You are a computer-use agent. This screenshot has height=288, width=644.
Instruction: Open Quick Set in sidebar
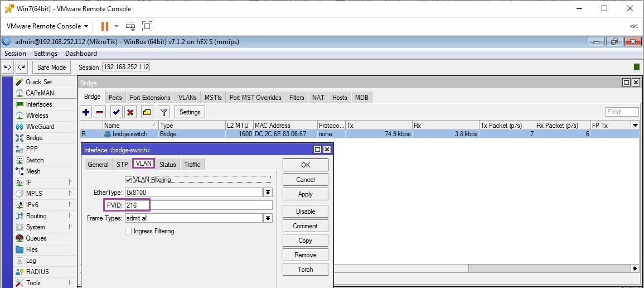[x=39, y=81]
